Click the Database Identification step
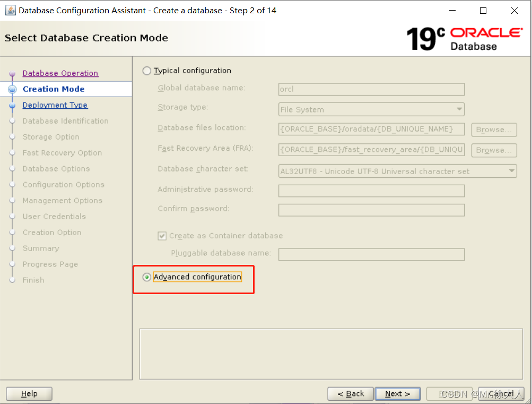 (x=65, y=121)
